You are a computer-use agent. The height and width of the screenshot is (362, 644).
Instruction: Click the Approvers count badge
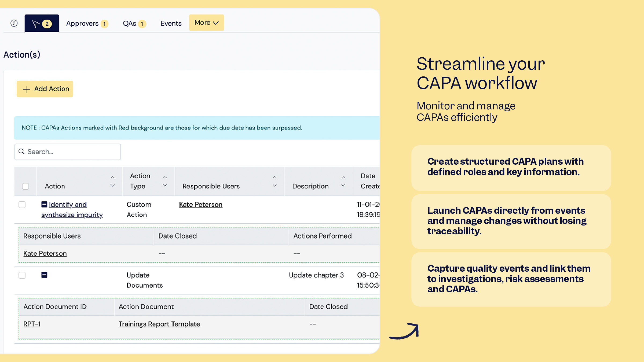point(105,24)
